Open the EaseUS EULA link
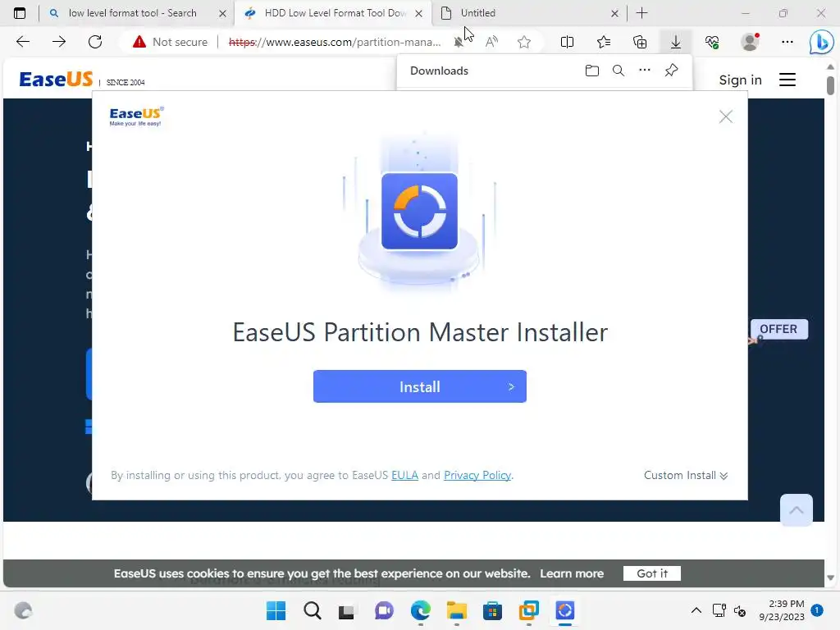The width and height of the screenshot is (840, 630). pos(404,475)
